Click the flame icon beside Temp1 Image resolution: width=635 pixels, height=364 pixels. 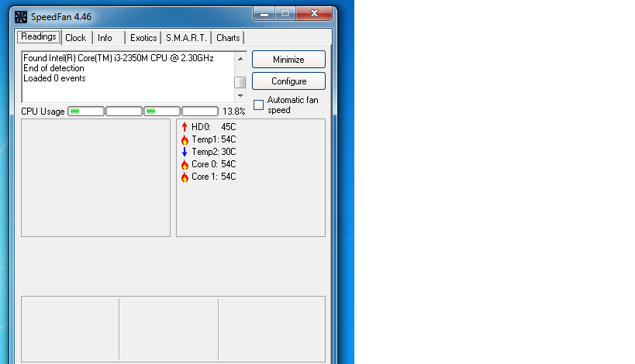click(x=185, y=140)
